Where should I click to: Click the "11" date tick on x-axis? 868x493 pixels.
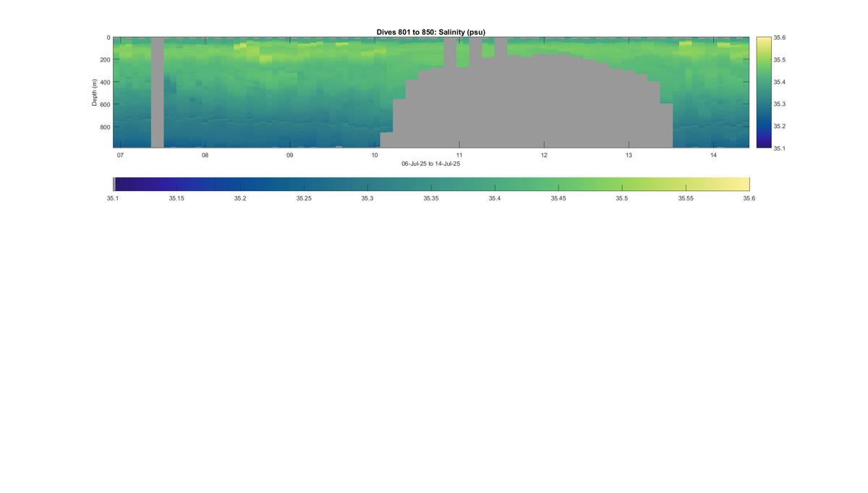pyautogui.click(x=459, y=155)
